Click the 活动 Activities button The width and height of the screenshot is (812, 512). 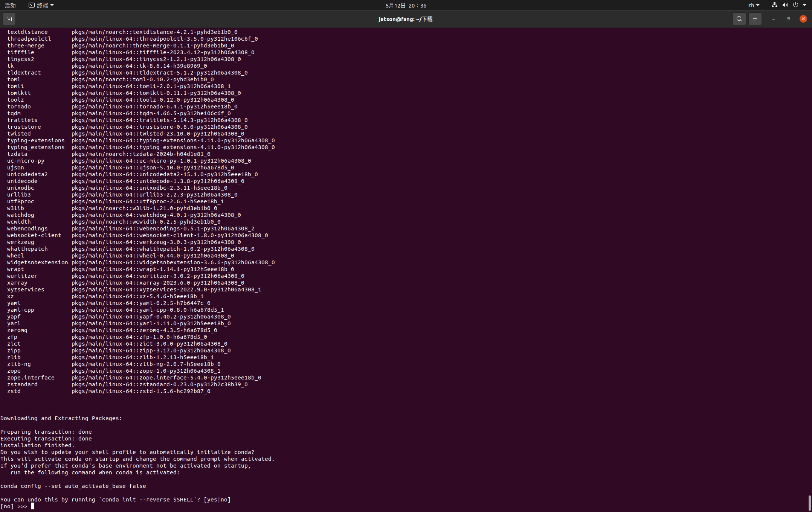pos(10,5)
